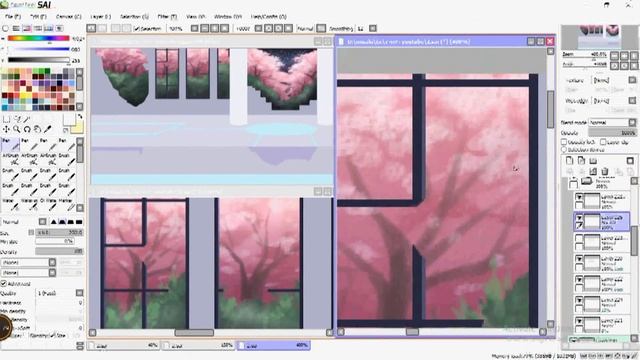This screenshot has width=640, height=360.
Task: Enable Layer clip checkbox
Action: (x=603, y=142)
